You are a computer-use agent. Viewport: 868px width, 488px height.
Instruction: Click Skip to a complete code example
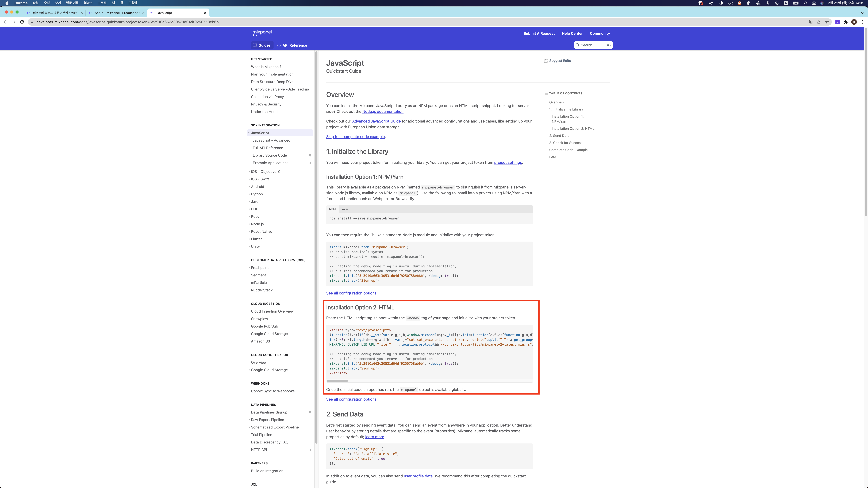tap(355, 137)
